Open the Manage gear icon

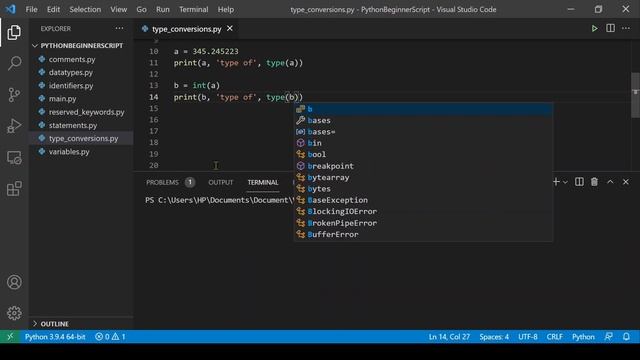tap(14, 313)
